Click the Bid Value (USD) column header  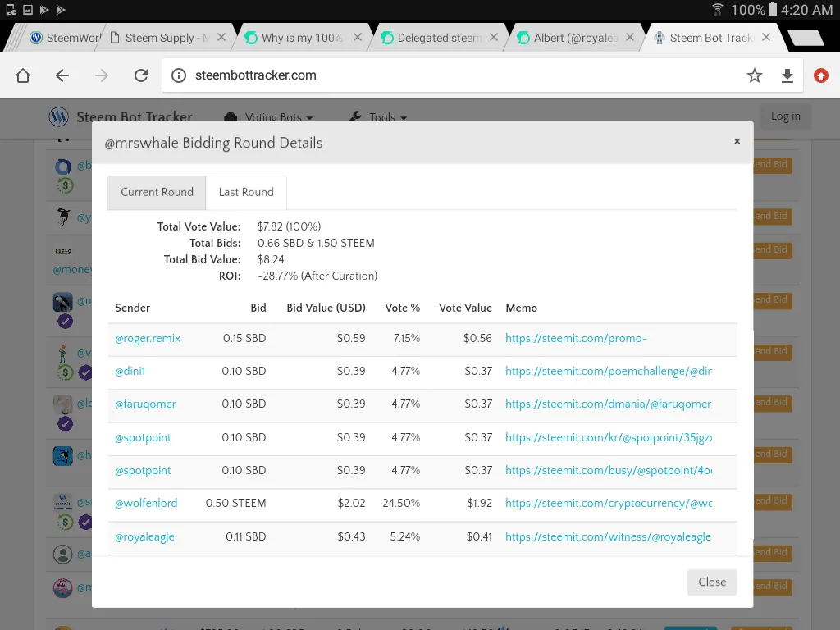click(326, 308)
